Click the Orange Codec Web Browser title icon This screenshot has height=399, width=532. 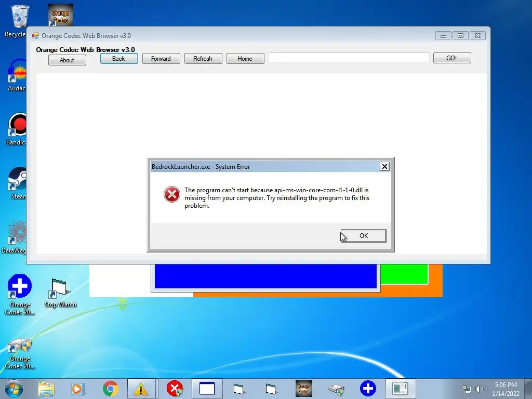tap(35, 35)
